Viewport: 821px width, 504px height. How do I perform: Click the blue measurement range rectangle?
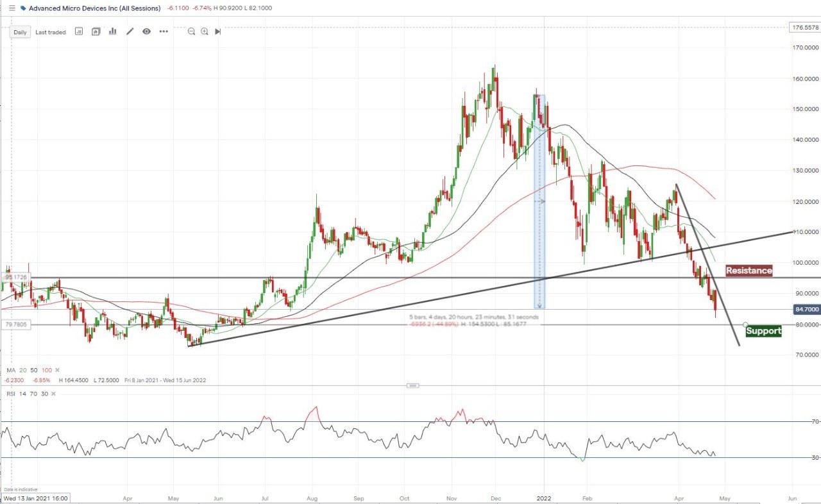(x=540, y=201)
